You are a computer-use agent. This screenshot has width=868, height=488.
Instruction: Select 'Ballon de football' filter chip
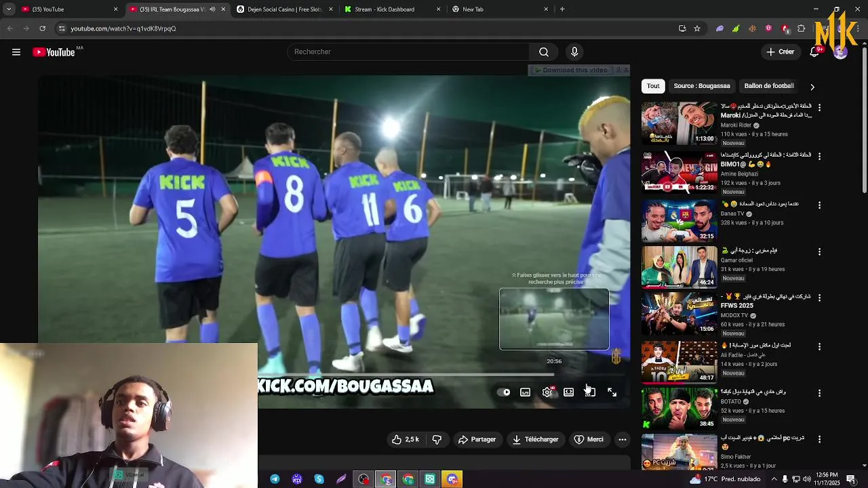pos(769,86)
